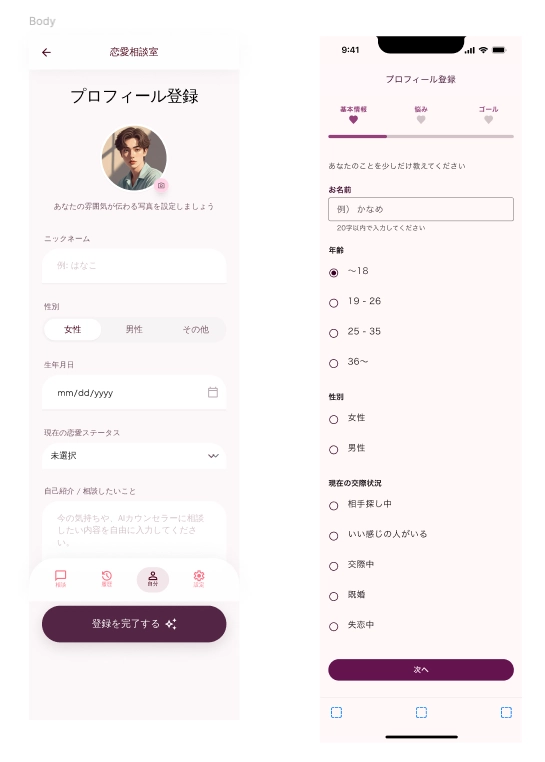The image size is (545, 762).
Task: Tap the back arrow beside 恋愛相談室
Action: tap(46, 52)
